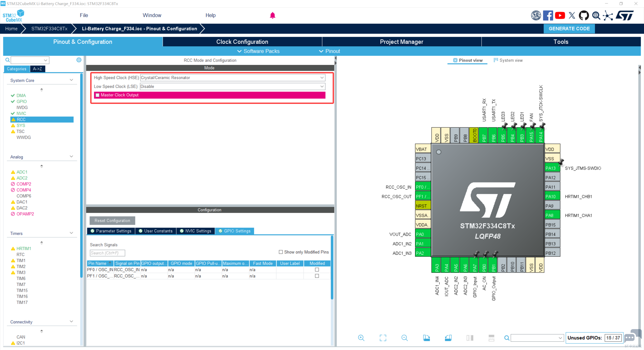Click the fit-to-screen brackets icon
This screenshot has height=350, width=644.
point(383,338)
